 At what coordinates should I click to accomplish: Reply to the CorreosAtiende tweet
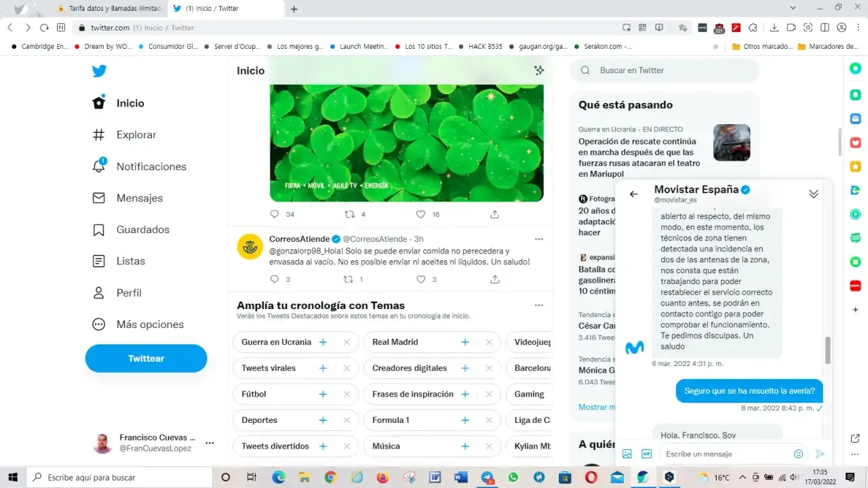pyautogui.click(x=275, y=279)
